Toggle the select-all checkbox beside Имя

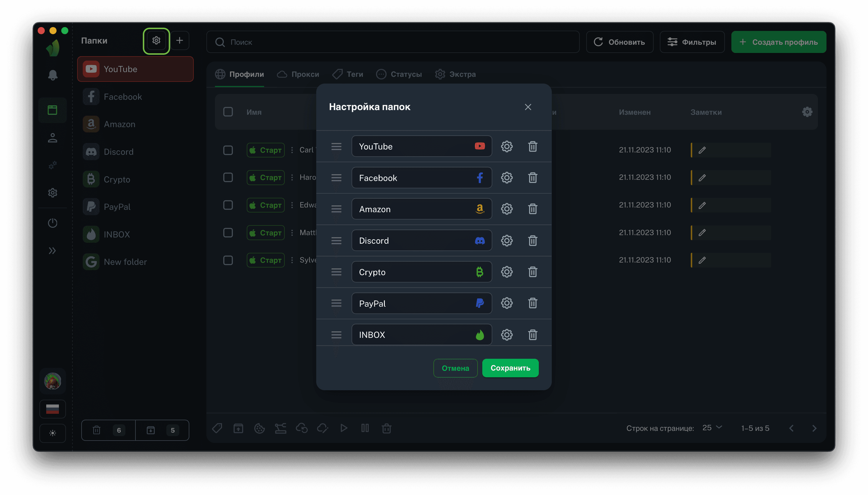coord(228,112)
